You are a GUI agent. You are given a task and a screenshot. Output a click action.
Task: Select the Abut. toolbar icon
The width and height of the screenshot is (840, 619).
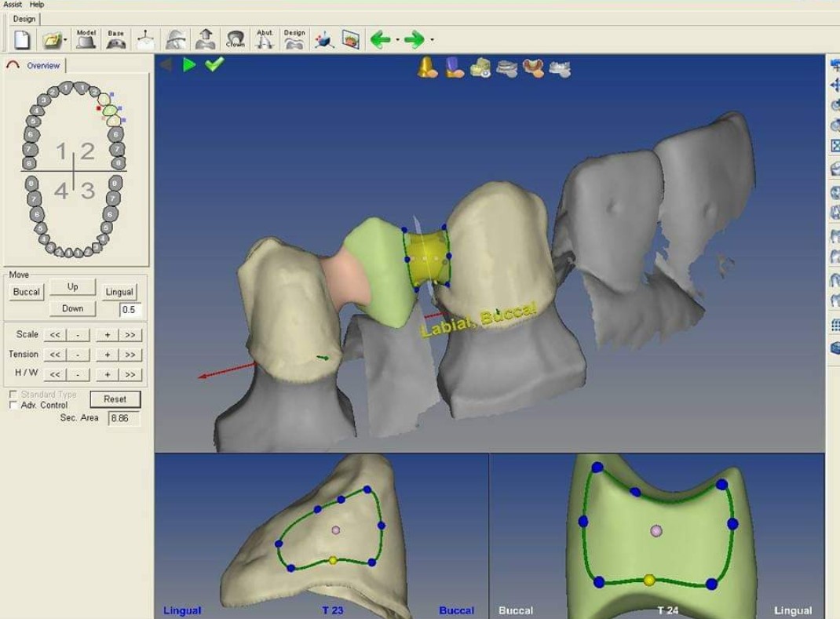[x=265, y=39]
